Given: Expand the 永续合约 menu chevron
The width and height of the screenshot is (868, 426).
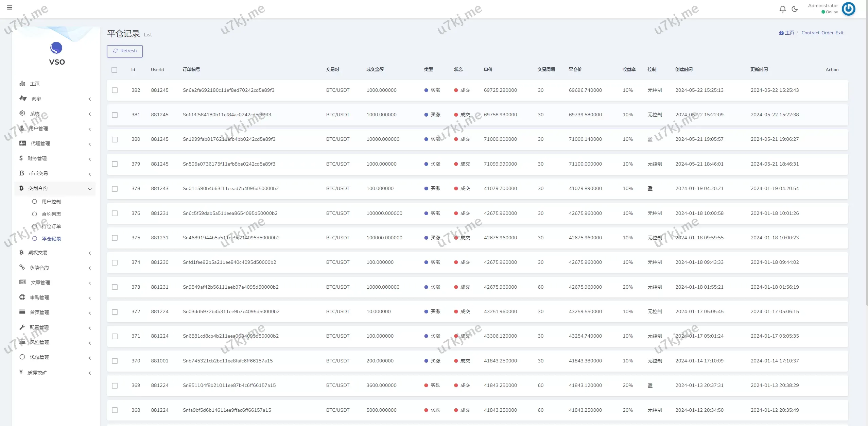Looking at the screenshot, I should (90, 268).
